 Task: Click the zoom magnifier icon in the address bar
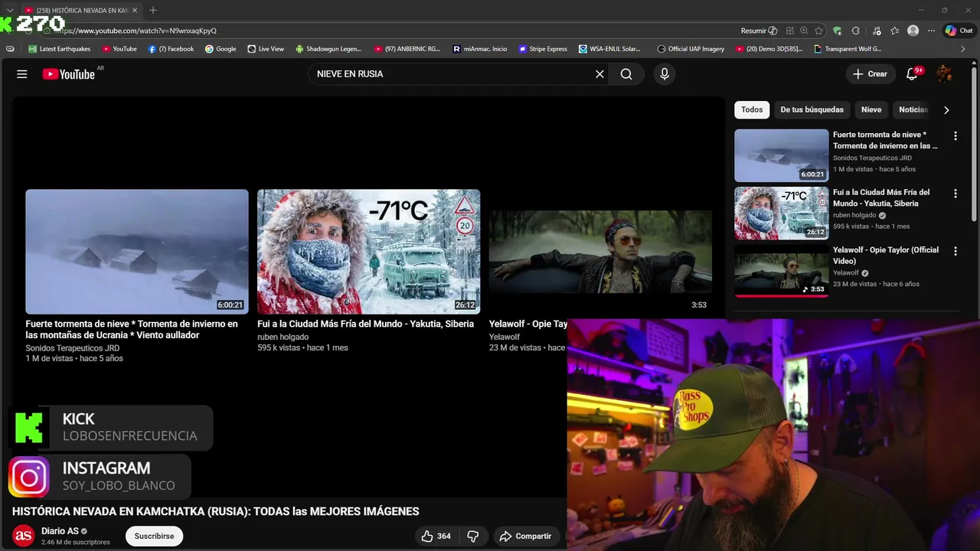coord(804,31)
